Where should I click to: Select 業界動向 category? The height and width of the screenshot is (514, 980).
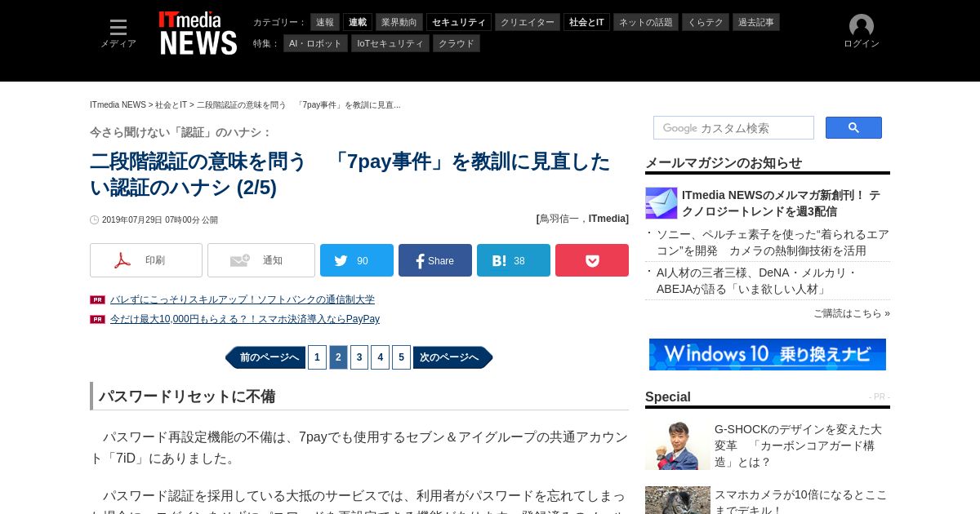[x=399, y=22]
